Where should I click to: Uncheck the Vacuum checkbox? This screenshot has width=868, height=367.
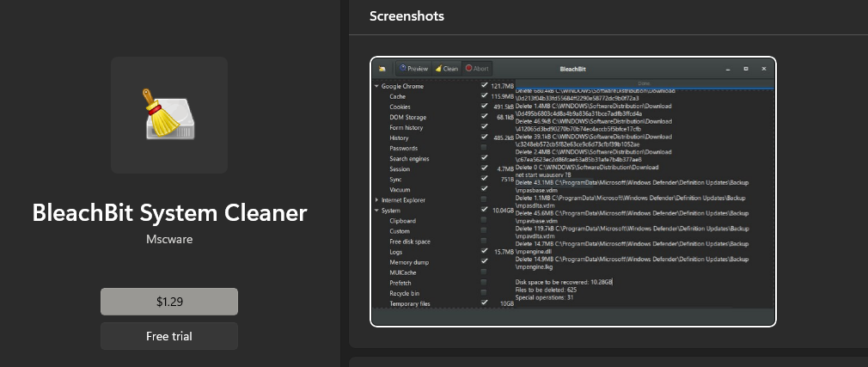pyautogui.click(x=485, y=189)
